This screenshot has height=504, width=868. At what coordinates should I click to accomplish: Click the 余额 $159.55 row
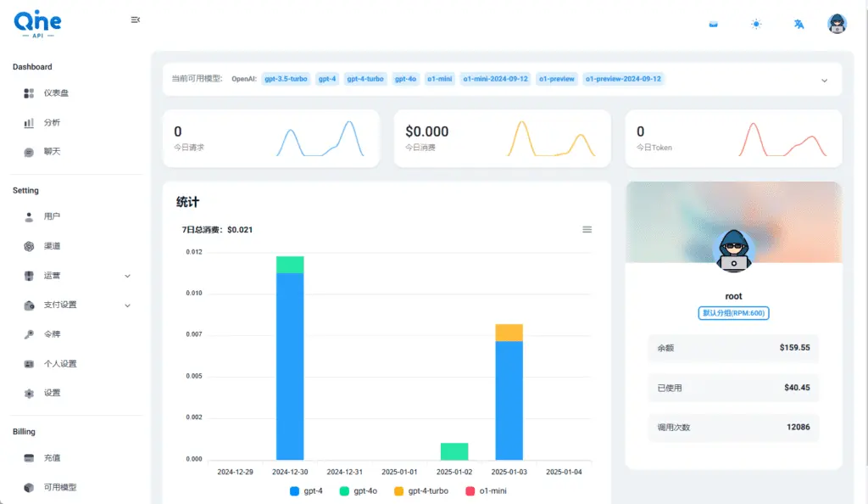(733, 348)
